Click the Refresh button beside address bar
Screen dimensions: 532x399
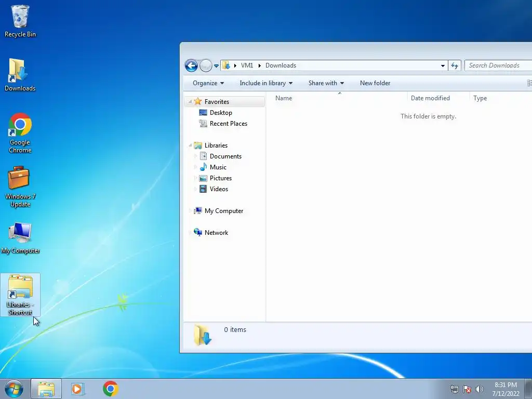point(455,66)
